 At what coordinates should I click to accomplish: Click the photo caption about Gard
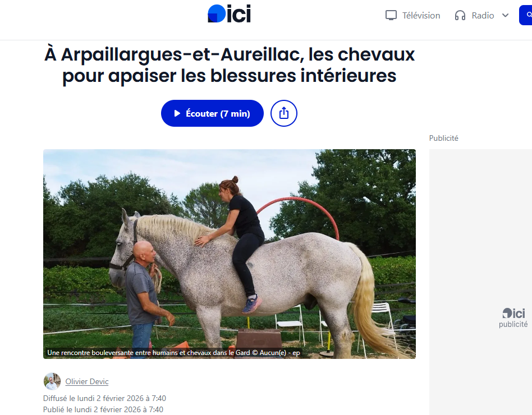(x=173, y=353)
